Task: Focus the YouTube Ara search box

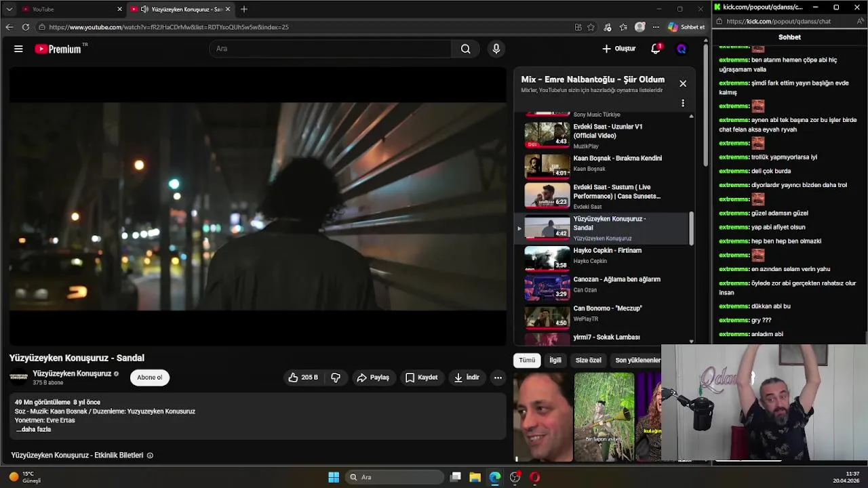Action: [x=330, y=49]
